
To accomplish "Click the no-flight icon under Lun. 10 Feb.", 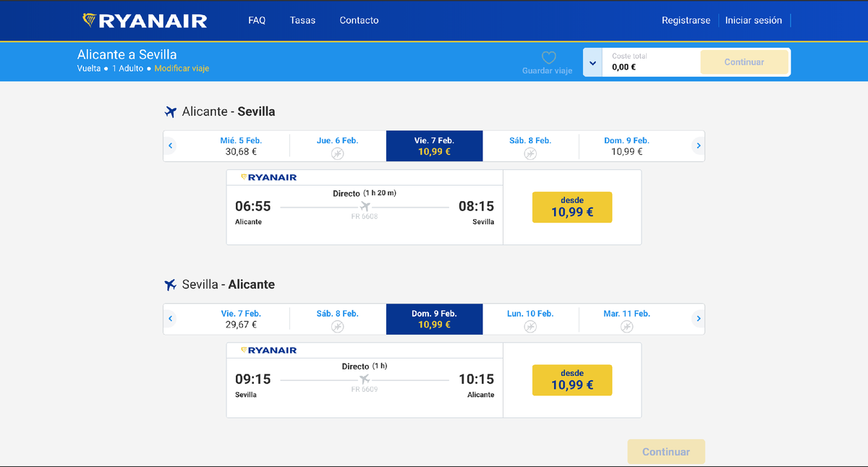I will click(530, 327).
